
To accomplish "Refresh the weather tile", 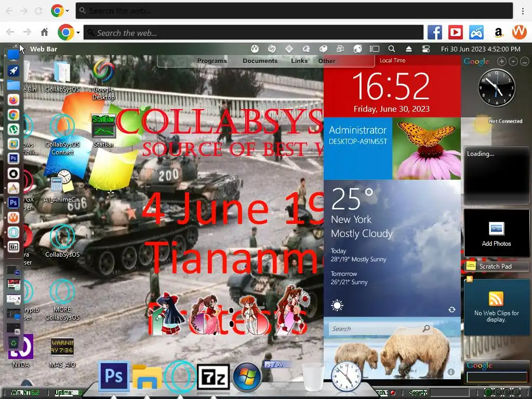I will point(451,310).
